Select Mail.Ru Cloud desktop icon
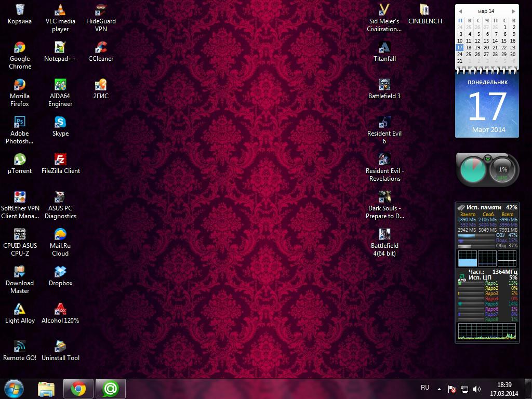532x399 pixels. click(x=60, y=242)
